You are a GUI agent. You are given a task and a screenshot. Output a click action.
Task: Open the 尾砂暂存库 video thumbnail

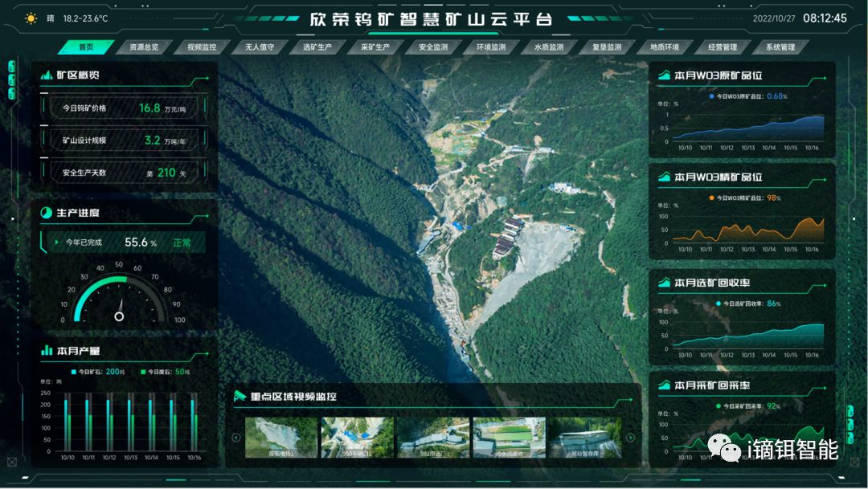(x=585, y=438)
